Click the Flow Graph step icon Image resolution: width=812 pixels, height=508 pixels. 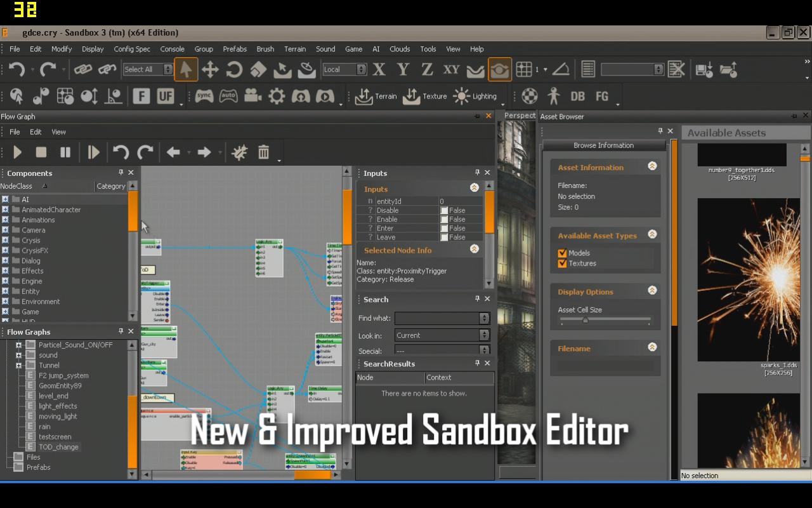coord(93,152)
